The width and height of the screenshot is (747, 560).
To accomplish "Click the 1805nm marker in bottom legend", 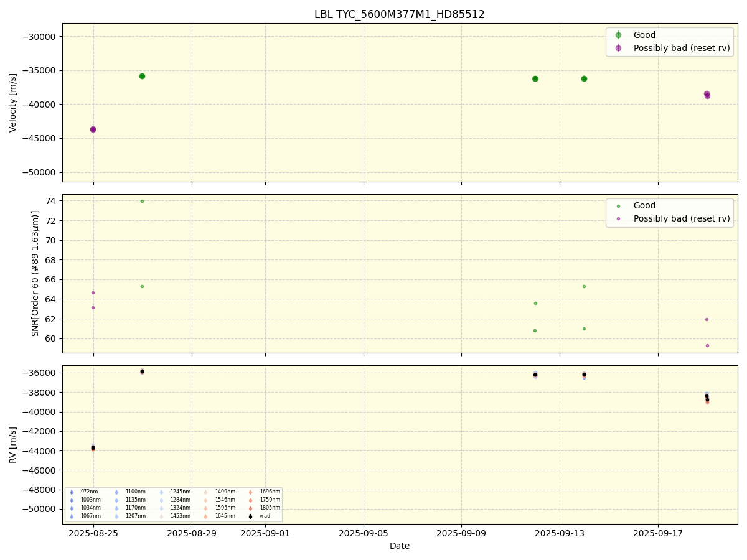I will [x=251, y=508].
